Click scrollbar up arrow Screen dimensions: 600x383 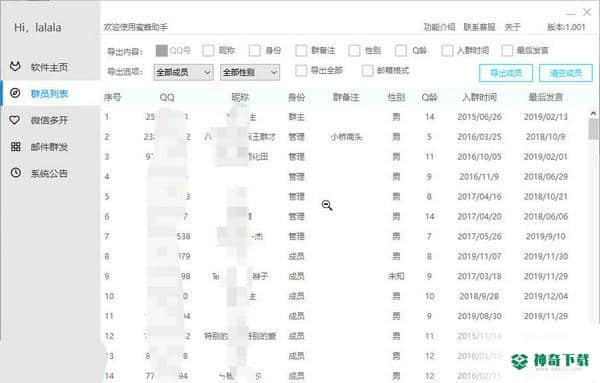click(593, 113)
